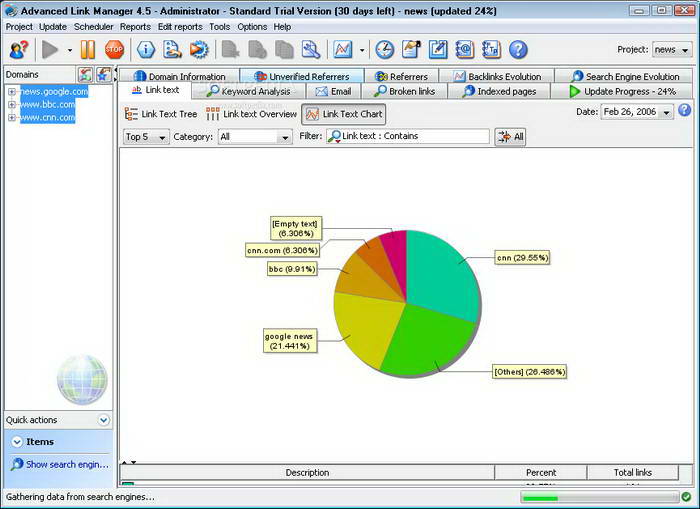Collapse the Quick actions panel

pyautogui.click(x=104, y=420)
